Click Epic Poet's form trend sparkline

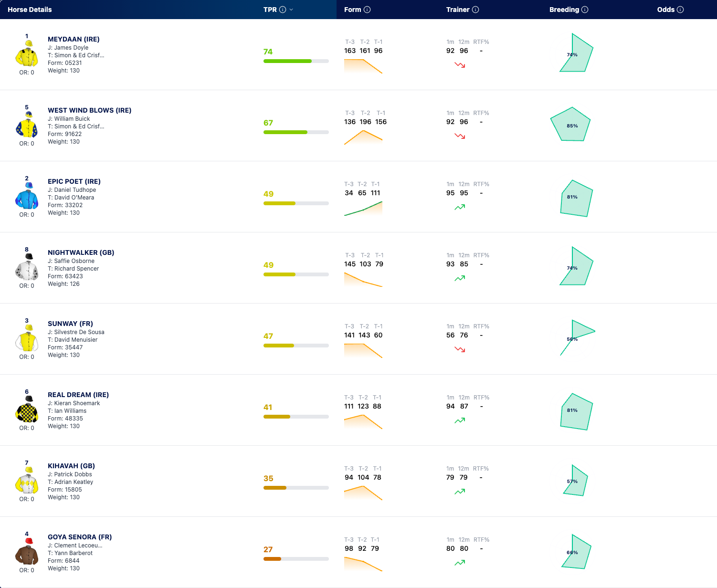(x=363, y=209)
